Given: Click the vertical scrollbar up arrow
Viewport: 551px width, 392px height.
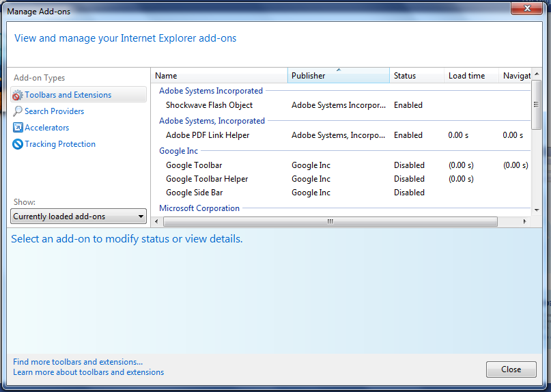Looking at the screenshot, I should (x=537, y=74).
